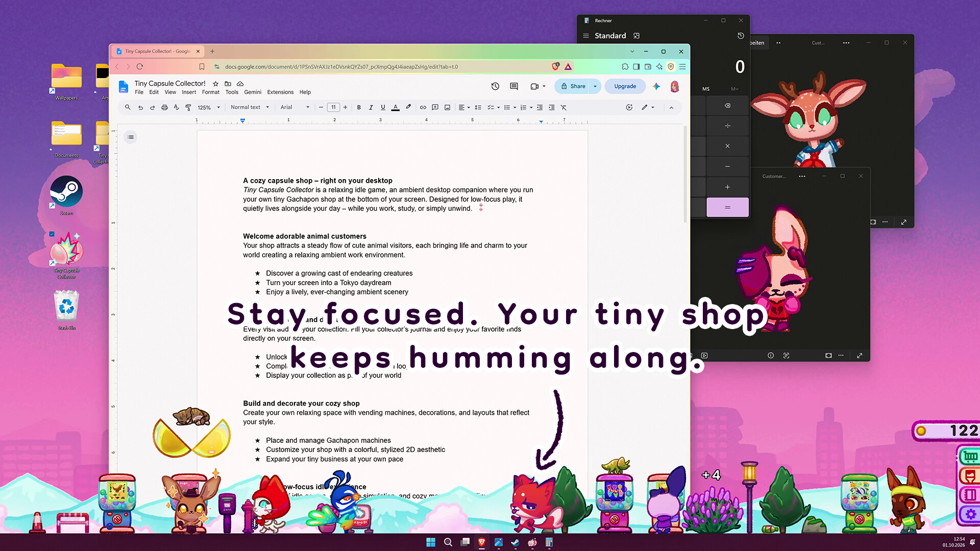Screen dimensions: 980x551
Task: Open the shop cart button in the game
Action: tap(969, 456)
